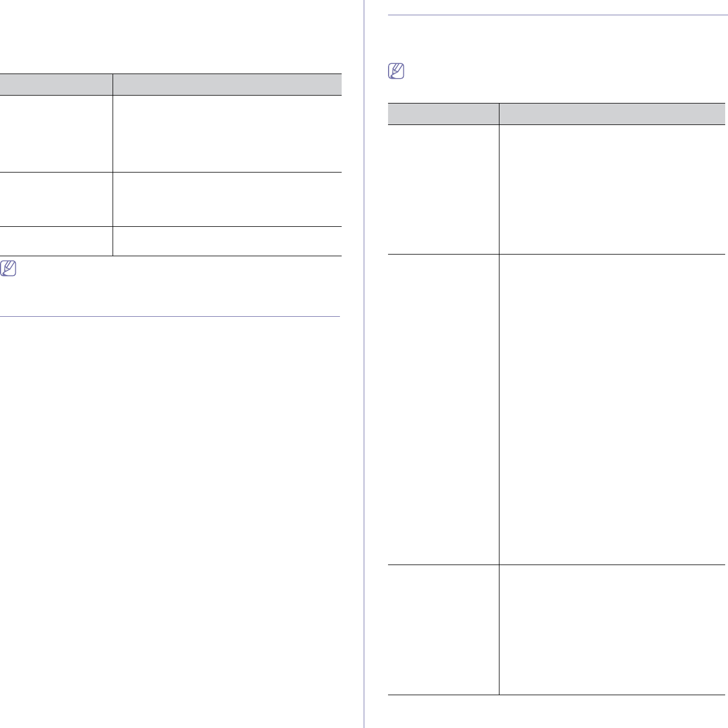Click the left table's second-row narrow cell

pyautogui.click(x=56, y=200)
